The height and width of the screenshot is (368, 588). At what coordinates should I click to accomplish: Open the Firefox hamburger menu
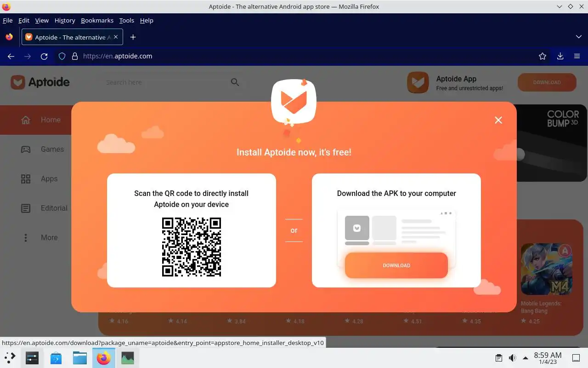coord(577,56)
